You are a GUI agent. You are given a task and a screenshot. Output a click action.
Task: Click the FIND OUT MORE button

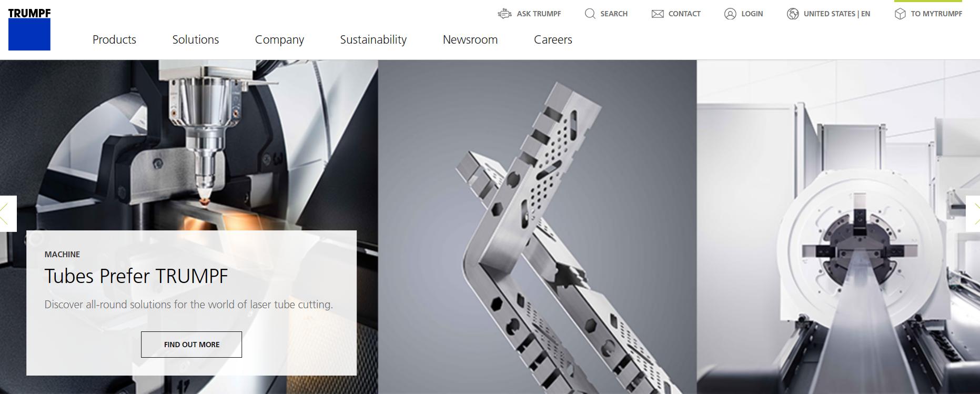pos(191,345)
